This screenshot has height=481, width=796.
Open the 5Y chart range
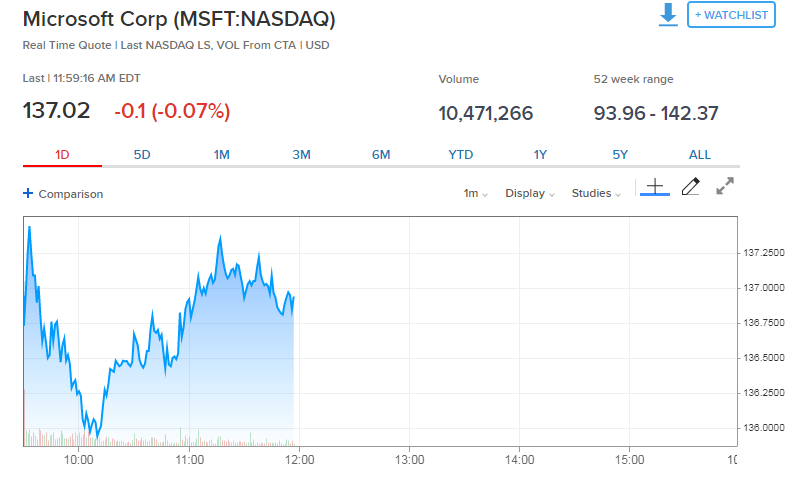tap(620, 155)
